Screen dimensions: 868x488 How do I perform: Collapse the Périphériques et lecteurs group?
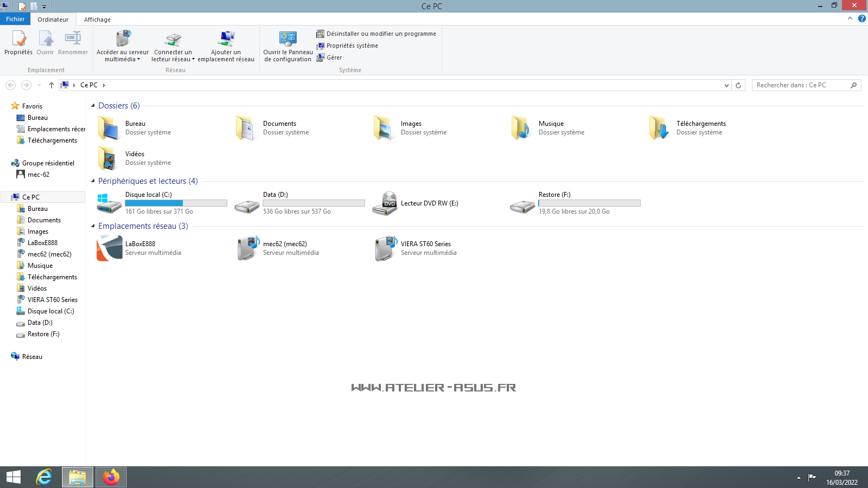(x=93, y=181)
